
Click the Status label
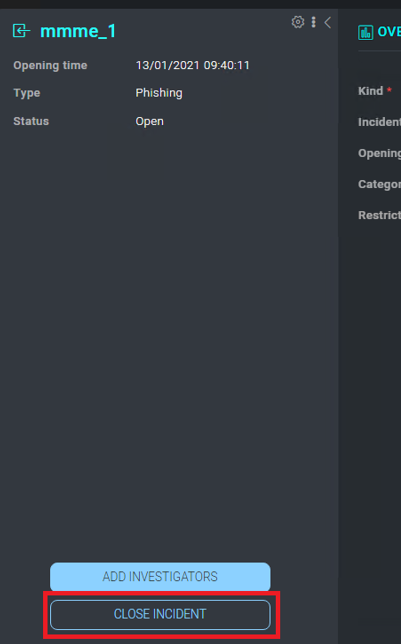(31, 121)
